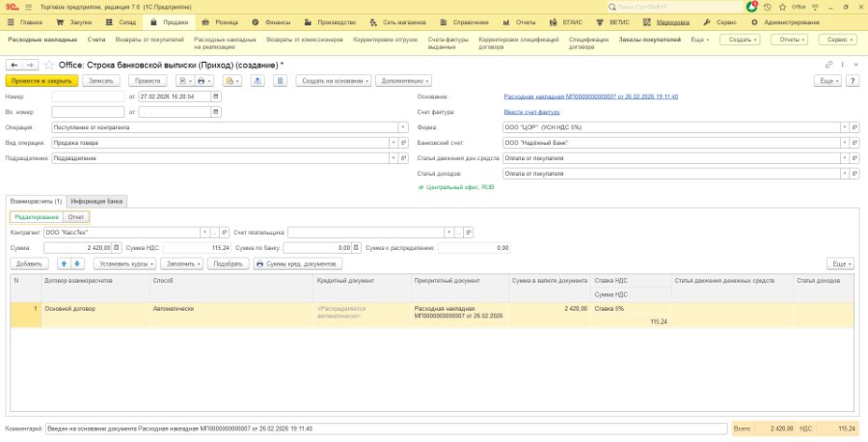This screenshot has width=868, height=442.
Task: Click the notifications bell with red badge
Action: tap(751, 7)
